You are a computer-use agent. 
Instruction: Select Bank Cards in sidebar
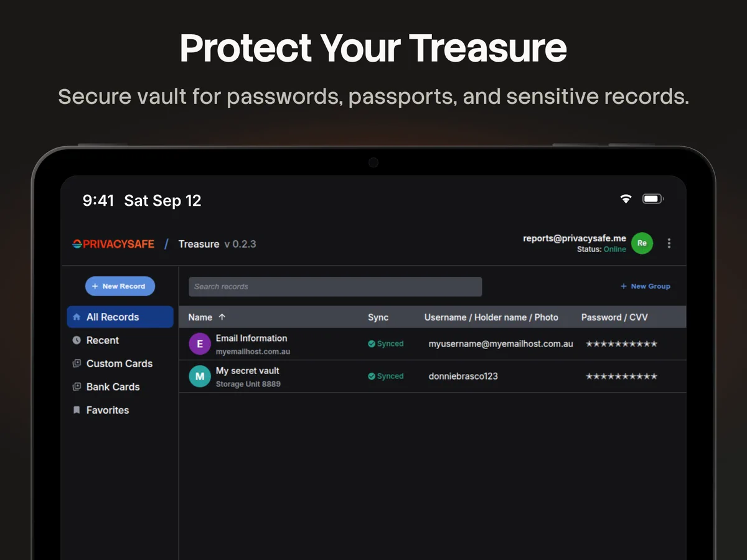click(120, 386)
